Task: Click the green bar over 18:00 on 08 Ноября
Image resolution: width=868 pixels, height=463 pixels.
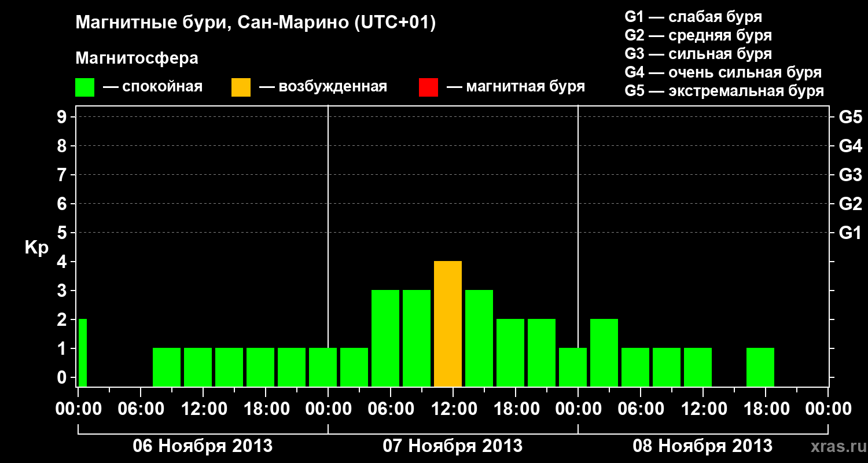Action: pyautogui.click(x=760, y=368)
